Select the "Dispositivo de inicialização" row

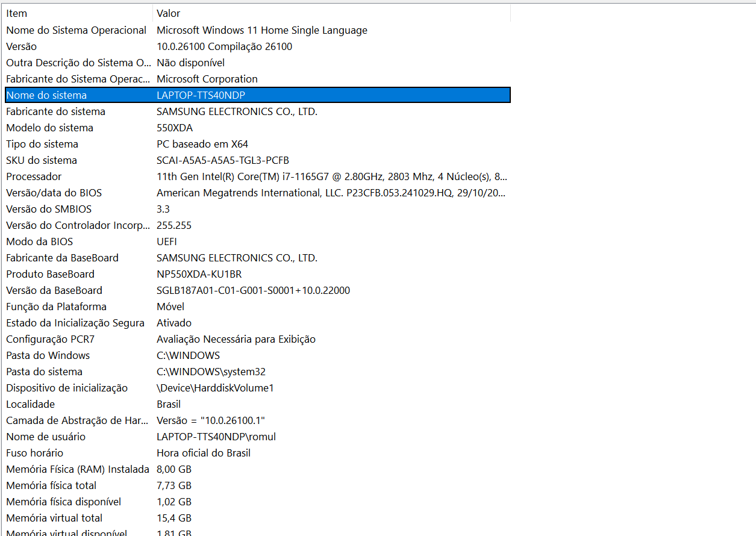click(258, 388)
